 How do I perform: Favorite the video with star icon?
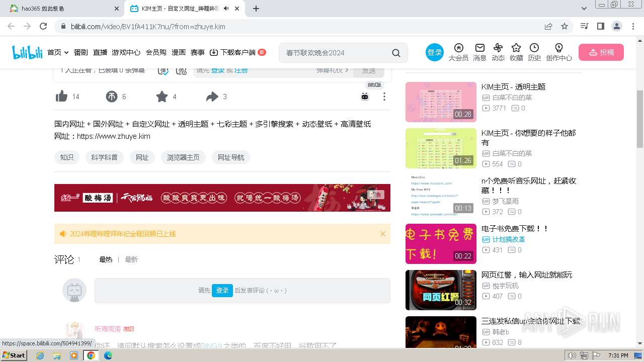pos(162,97)
